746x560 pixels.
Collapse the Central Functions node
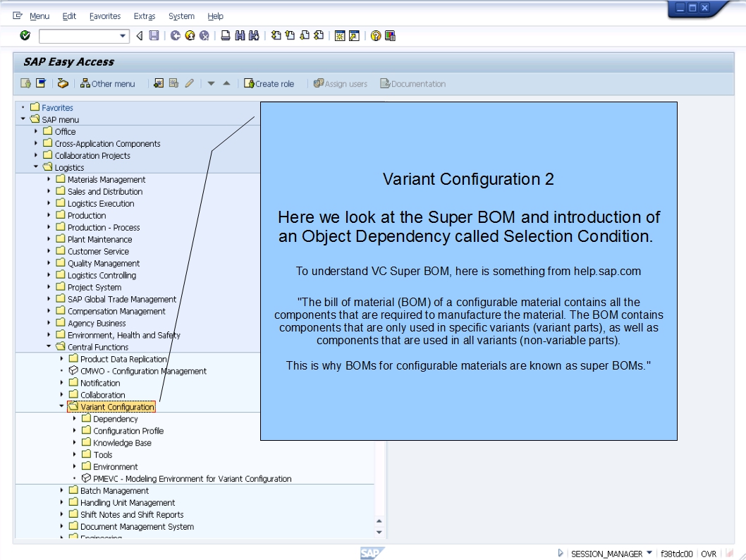point(49,346)
